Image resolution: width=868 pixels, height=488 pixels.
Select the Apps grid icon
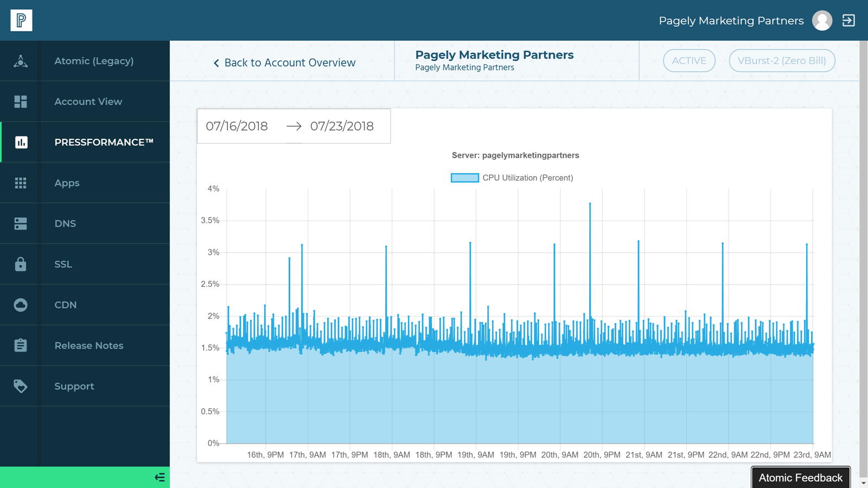click(x=21, y=183)
